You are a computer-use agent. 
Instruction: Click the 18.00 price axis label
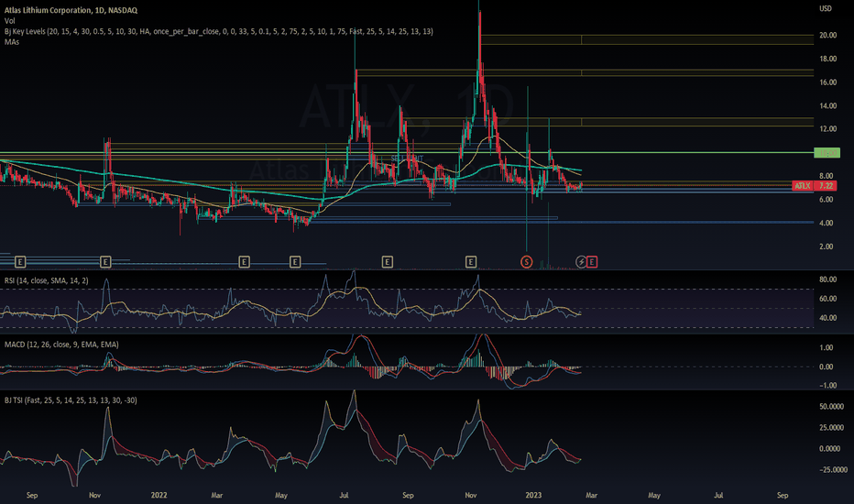coord(827,59)
